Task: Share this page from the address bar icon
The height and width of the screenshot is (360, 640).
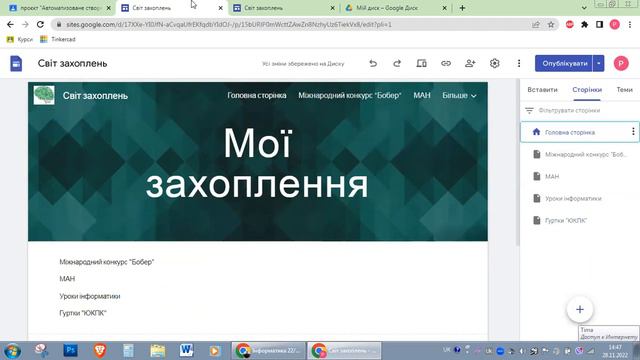Action: [x=536, y=24]
